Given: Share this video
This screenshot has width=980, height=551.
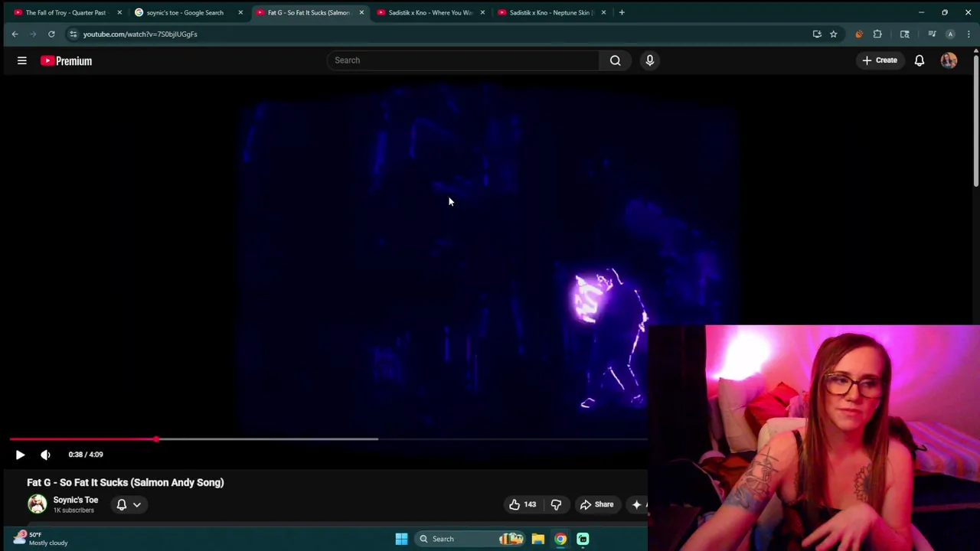Looking at the screenshot, I should coord(596,504).
